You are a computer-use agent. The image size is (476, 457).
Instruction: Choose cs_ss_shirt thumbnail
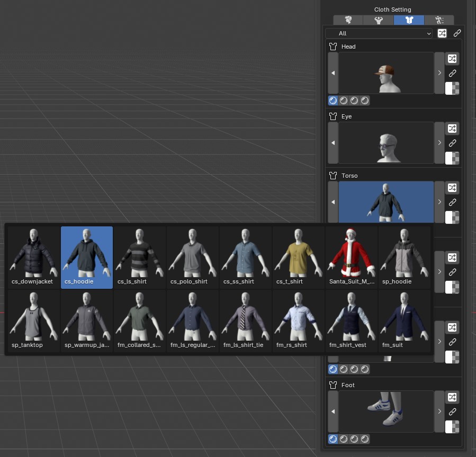(246, 257)
